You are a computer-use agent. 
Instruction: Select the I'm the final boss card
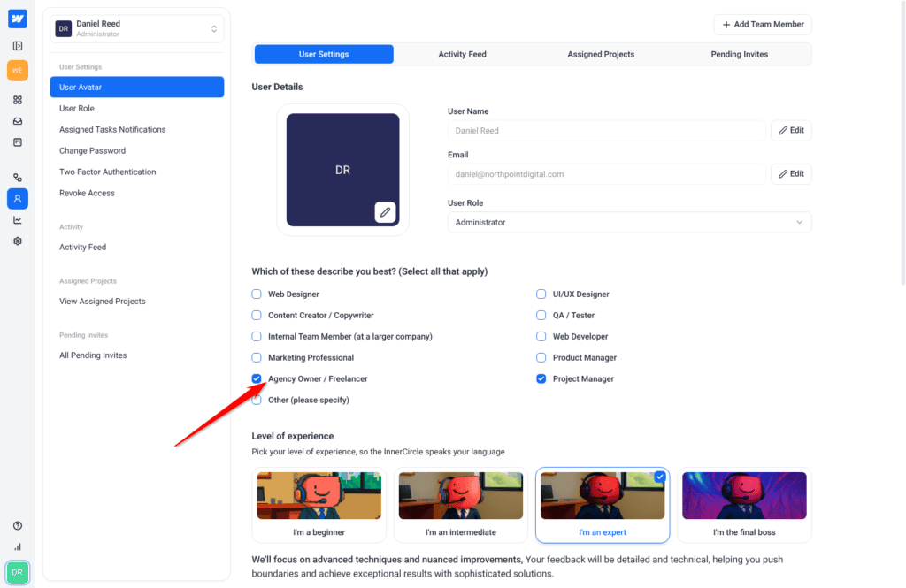[x=744, y=506]
